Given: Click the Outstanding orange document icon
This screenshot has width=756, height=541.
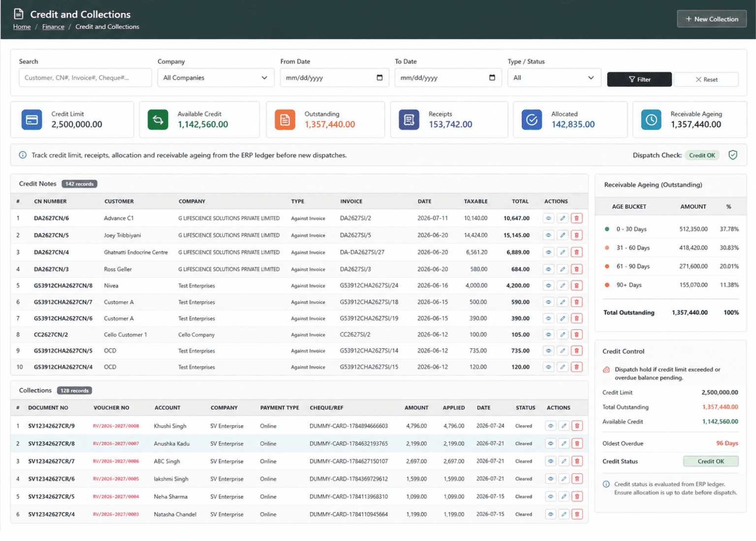Looking at the screenshot, I should pyautogui.click(x=285, y=120).
